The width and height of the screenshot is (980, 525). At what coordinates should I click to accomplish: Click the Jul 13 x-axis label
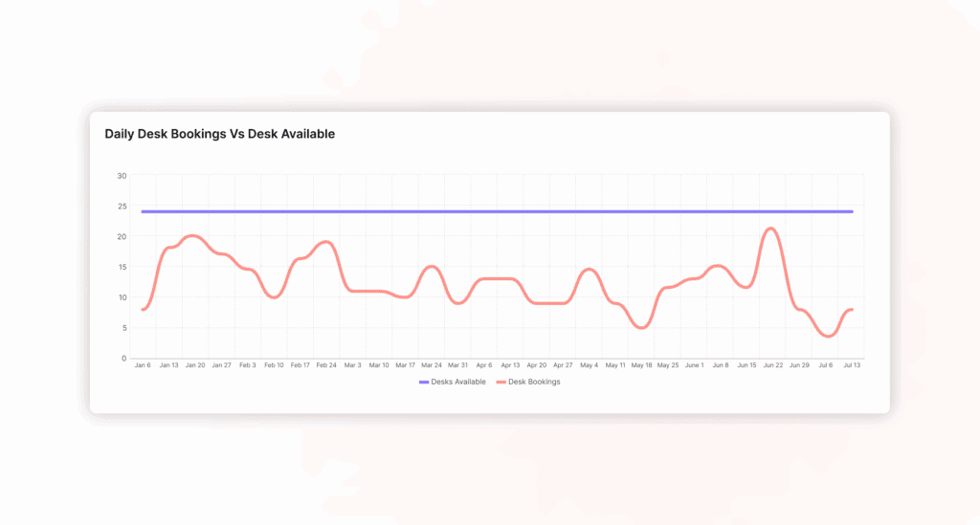852,365
